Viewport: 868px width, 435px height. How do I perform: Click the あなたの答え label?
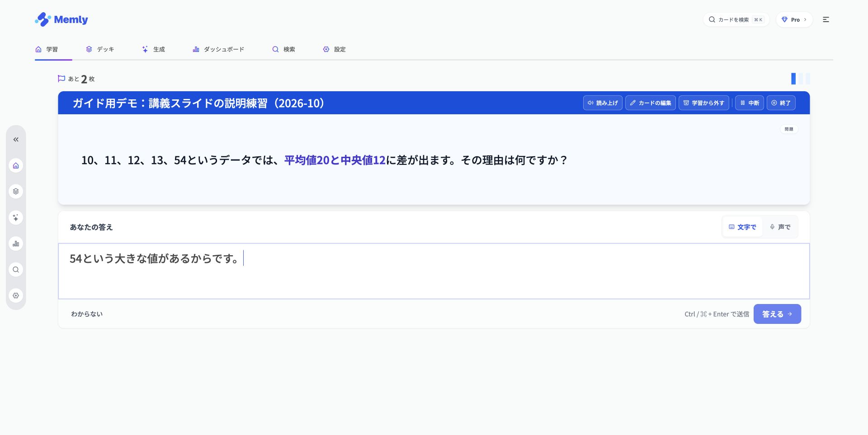point(91,227)
